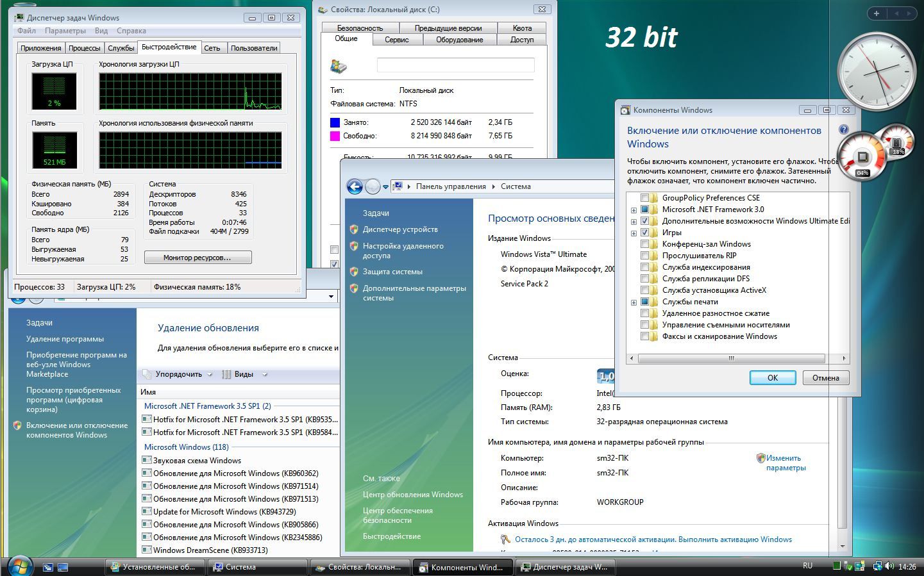The image size is (924, 576).
Task: Click the analog clock gadget on the sidebar
Action: pos(877,72)
